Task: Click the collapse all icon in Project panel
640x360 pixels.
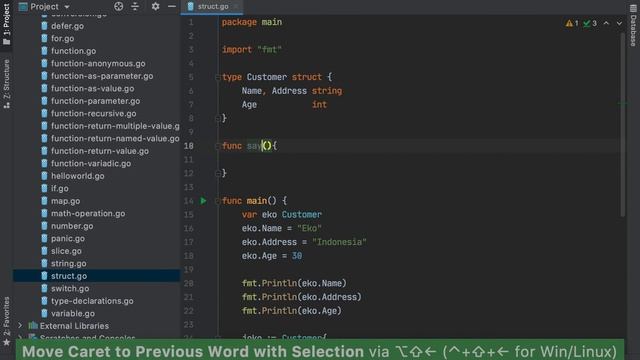Action: (135, 7)
